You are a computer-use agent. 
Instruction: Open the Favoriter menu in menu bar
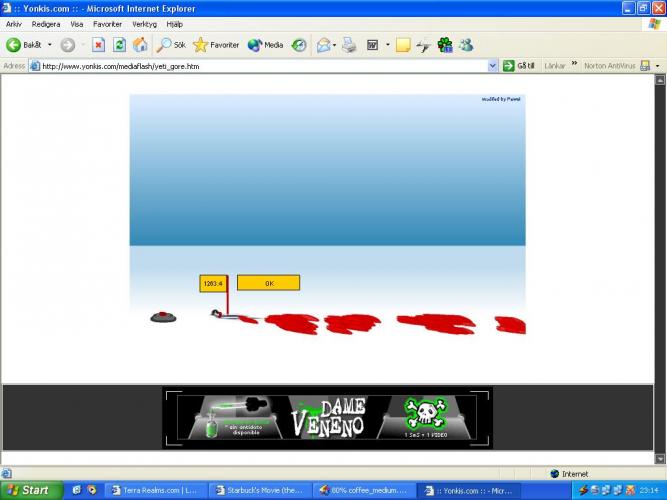(107, 24)
